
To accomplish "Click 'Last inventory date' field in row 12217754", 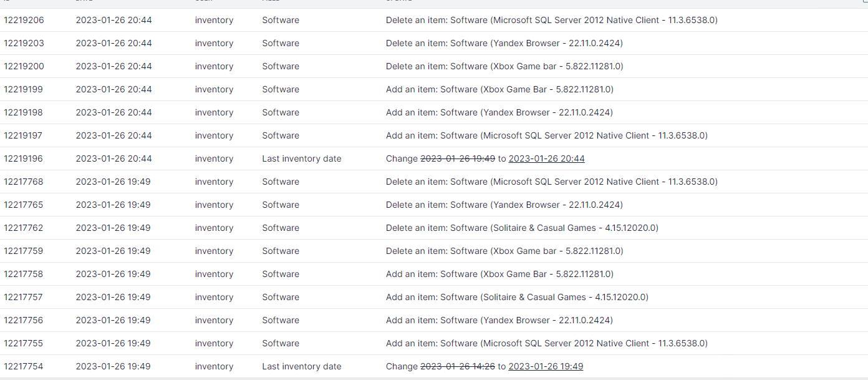I will point(302,366).
